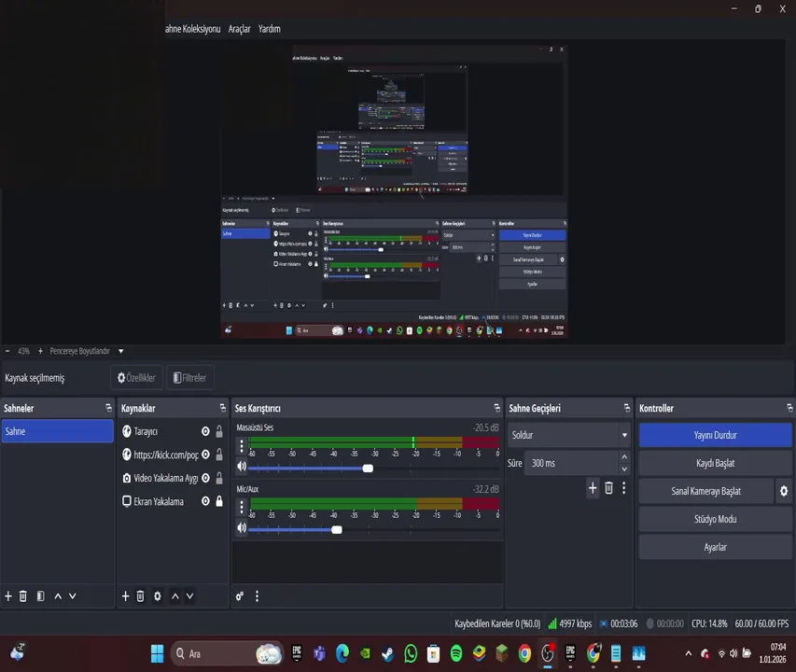
Task: Open the Pencereye Boyutlandır scaling dropdown
Action: pos(86,351)
